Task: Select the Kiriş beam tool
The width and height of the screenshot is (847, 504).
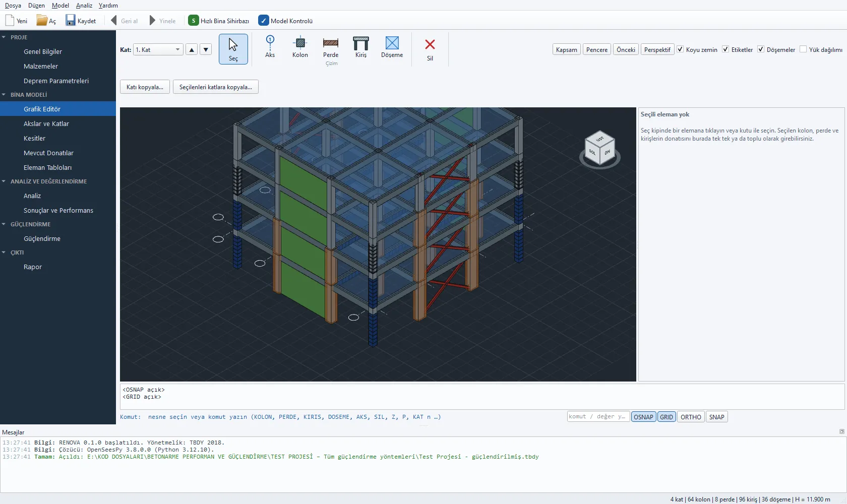Action: (x=361, y=47)
